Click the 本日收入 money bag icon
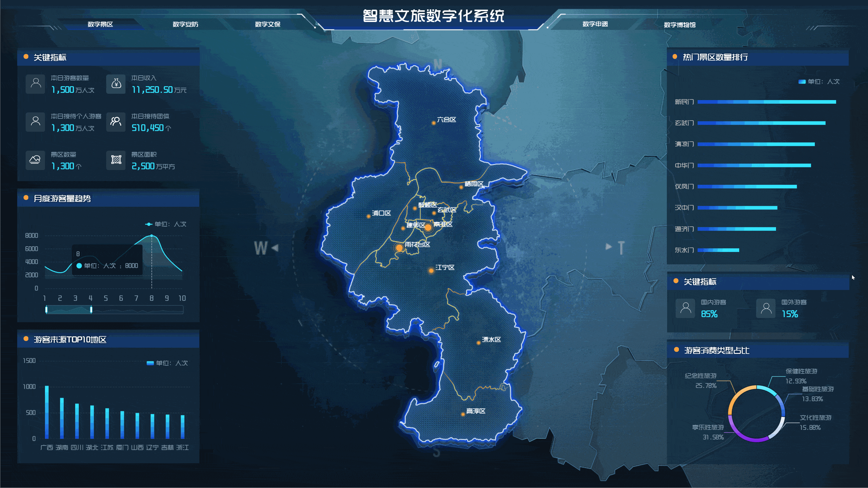 (x=116, y=84)
